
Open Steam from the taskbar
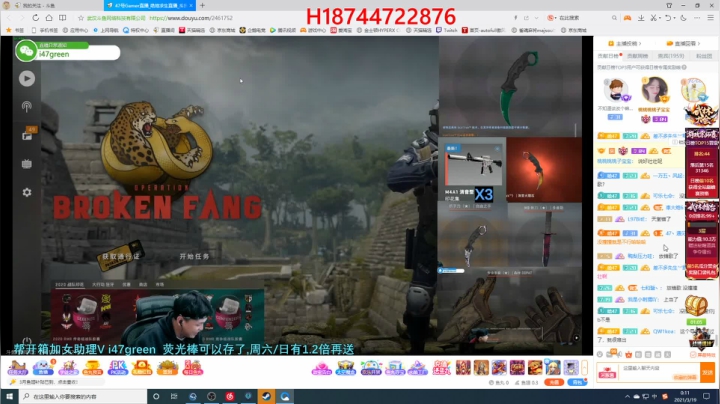click(x=266, y=396)
